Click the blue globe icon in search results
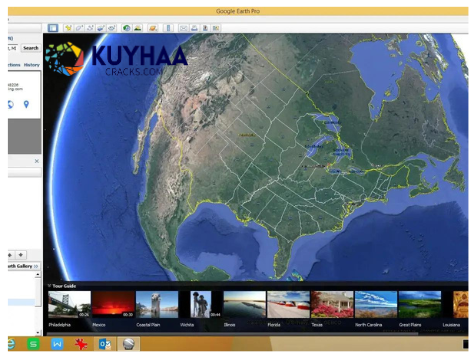The width and height of the screenshot is (469, 361). click(x=11, y=105)
